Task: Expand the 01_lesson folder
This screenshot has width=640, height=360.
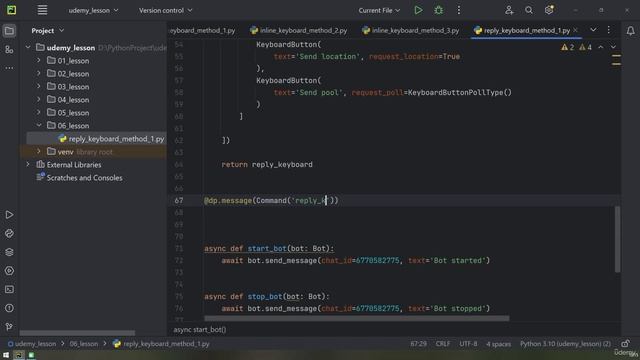Action: pyautogui.click(x=39, y=60)
